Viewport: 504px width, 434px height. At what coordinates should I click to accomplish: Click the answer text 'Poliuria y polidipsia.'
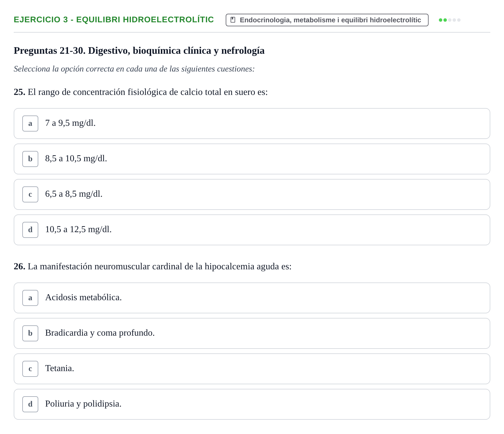(x=83, y=404)
